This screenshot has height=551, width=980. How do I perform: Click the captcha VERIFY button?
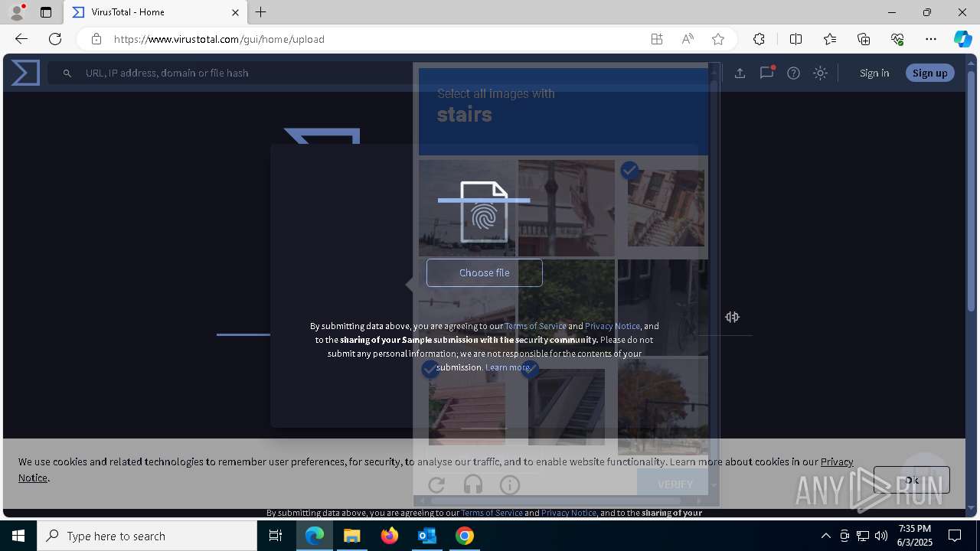pyautogui.click(x=675, y=484)
